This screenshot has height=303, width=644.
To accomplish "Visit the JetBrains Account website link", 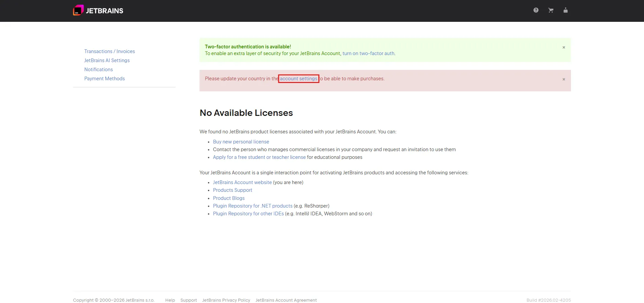I will click(x=242, y=182).
